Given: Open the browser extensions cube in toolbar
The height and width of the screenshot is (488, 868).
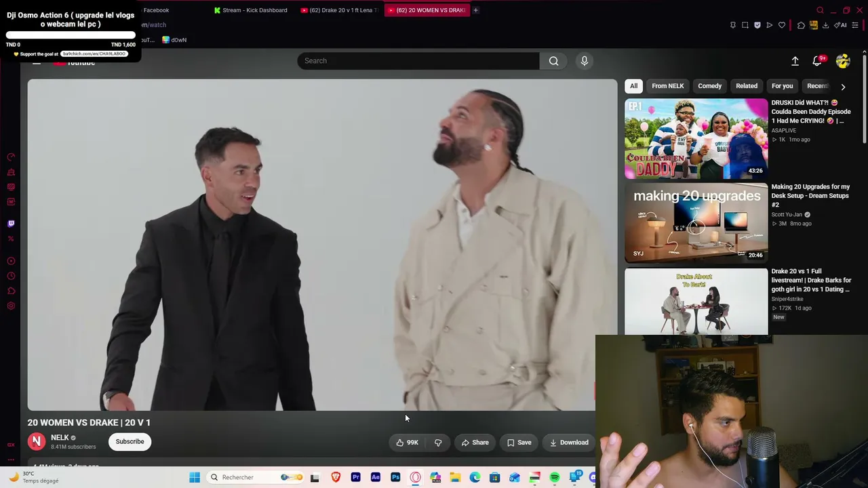Looking at the screenshot, I should 801,25.
